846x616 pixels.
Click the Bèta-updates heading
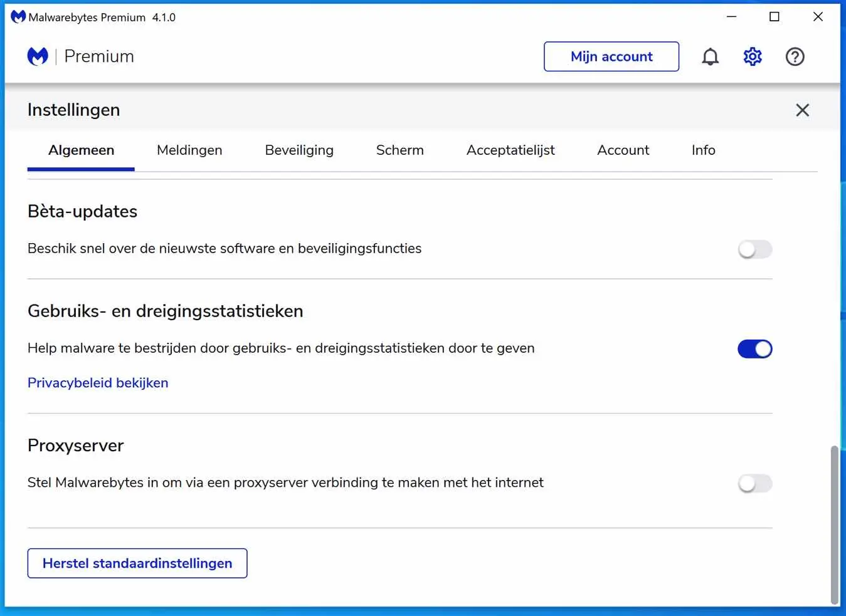[x=82, y=212]
